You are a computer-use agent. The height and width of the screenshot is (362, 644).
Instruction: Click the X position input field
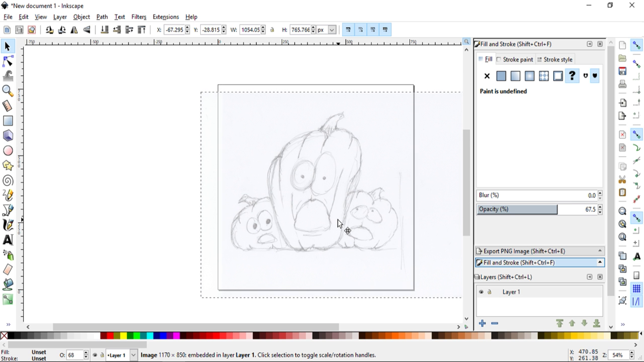point(174,30)
